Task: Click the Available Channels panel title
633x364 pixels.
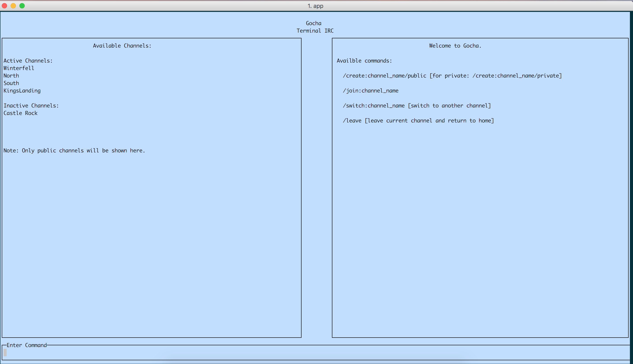Action: pyautogui.click(x=122, y=46)
